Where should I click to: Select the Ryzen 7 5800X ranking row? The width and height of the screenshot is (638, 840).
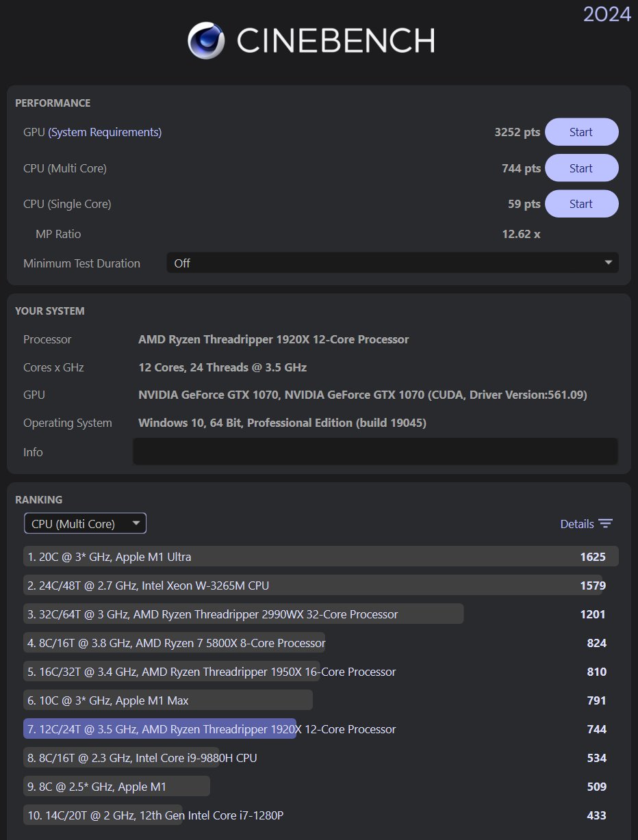(320, 642)
